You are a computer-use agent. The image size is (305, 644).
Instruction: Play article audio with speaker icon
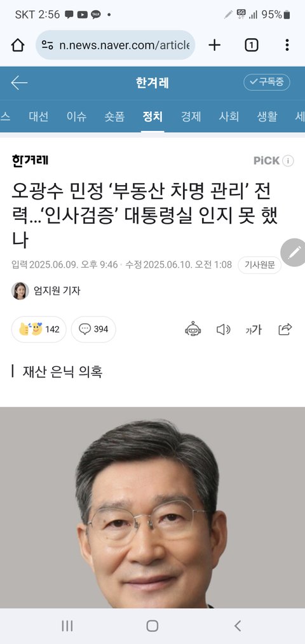pyautogui.click(x=223, y=329)
